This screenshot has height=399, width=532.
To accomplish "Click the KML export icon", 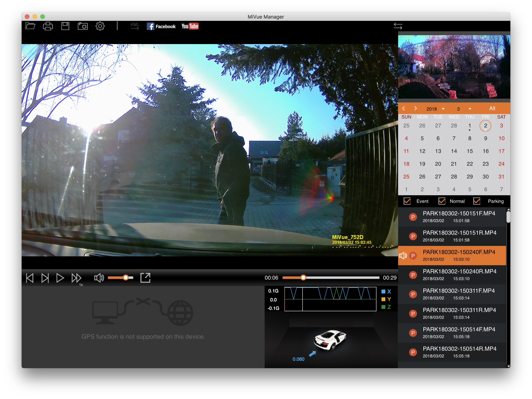I will [135, 26].
